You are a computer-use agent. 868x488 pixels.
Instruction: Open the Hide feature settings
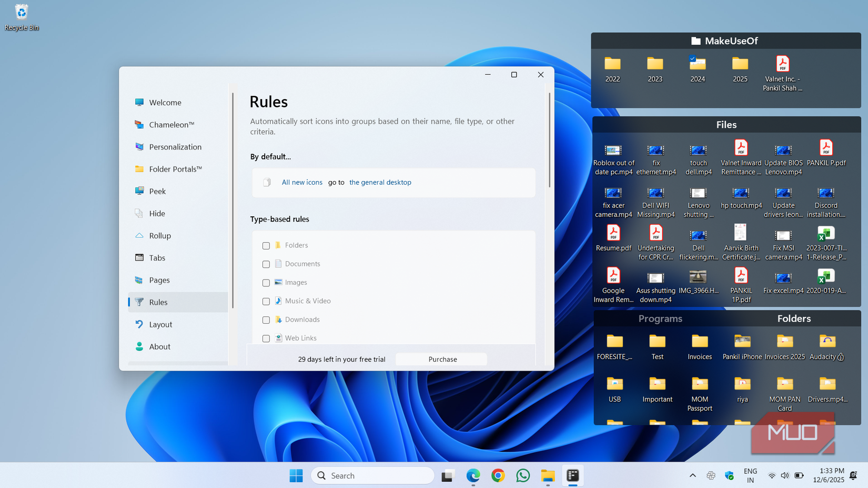[157, 213]
